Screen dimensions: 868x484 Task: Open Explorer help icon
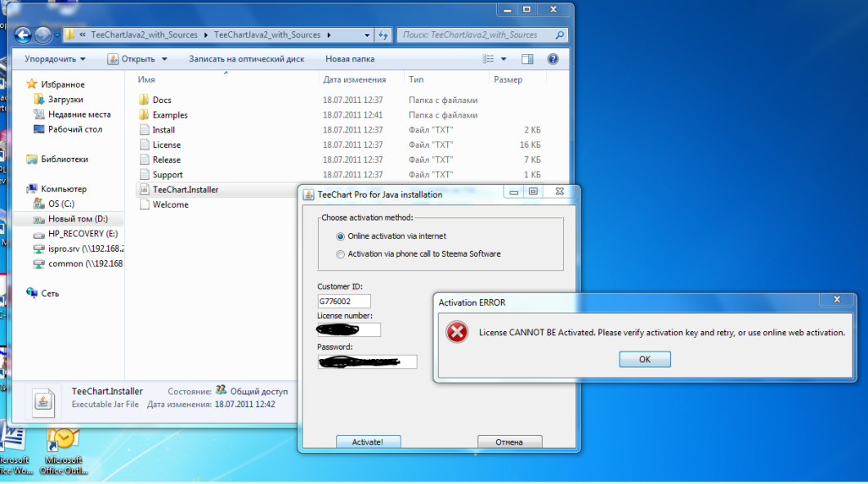coord(553,59)
